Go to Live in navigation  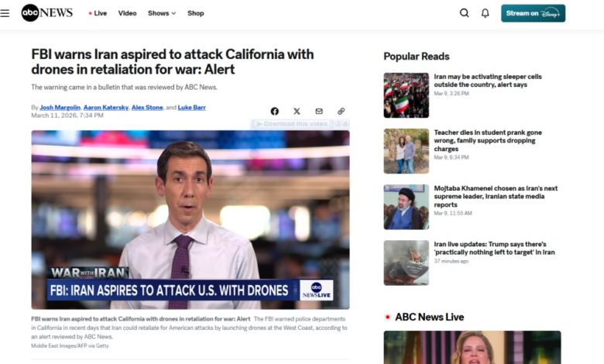[98, 13]
